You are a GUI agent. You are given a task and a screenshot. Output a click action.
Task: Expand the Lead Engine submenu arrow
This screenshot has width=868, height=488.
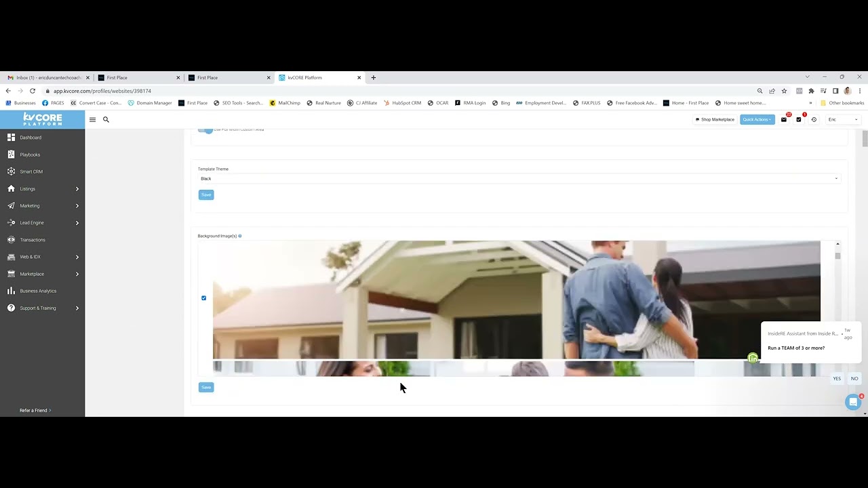point(77,222)
